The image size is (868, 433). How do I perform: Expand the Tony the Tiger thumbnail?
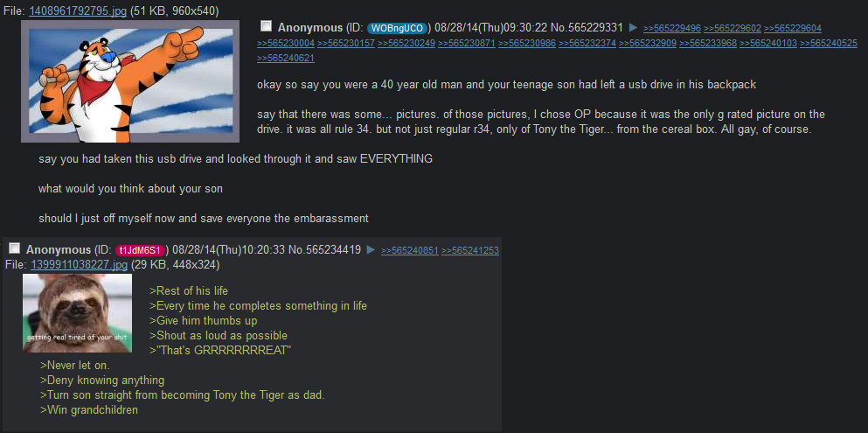(x=130, y=81)
